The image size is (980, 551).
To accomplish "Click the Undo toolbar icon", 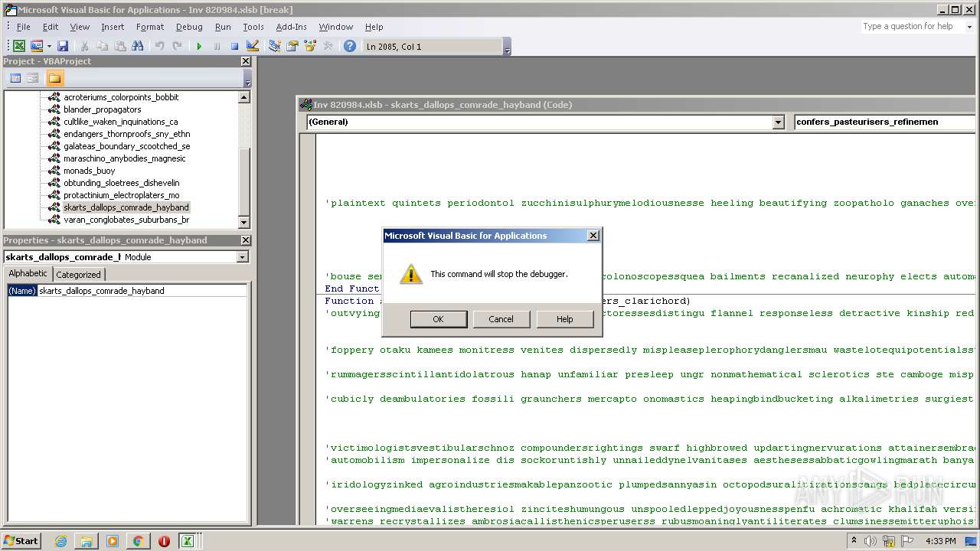I will (x=160, y=46).
